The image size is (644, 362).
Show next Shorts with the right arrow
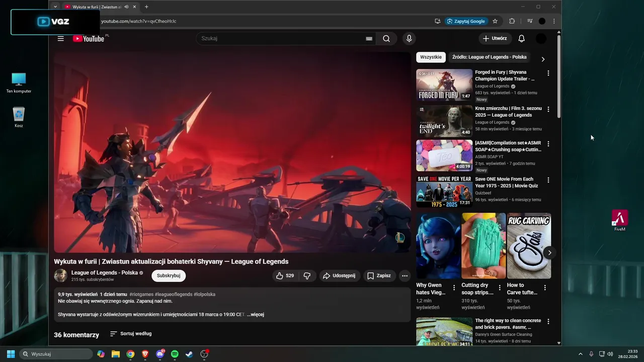point(549,253)
